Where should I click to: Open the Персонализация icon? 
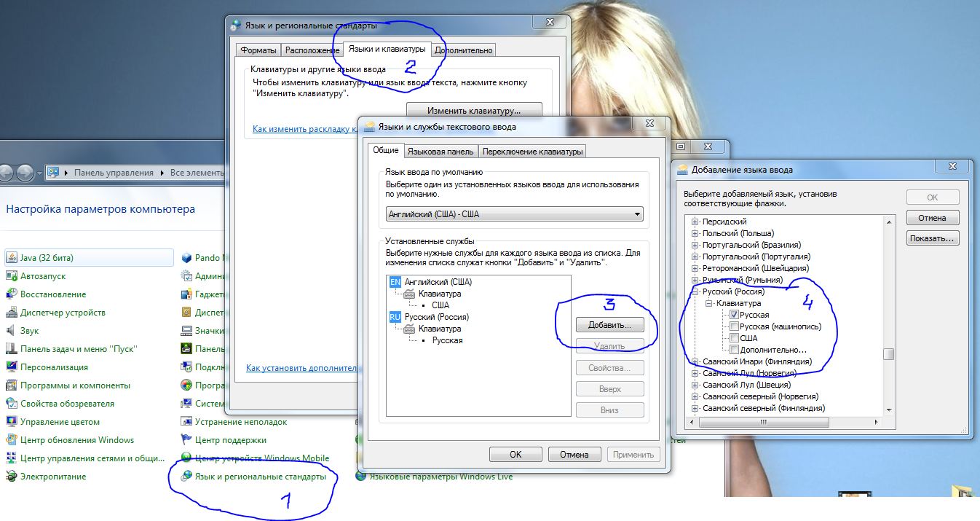(x=12, y=367)
